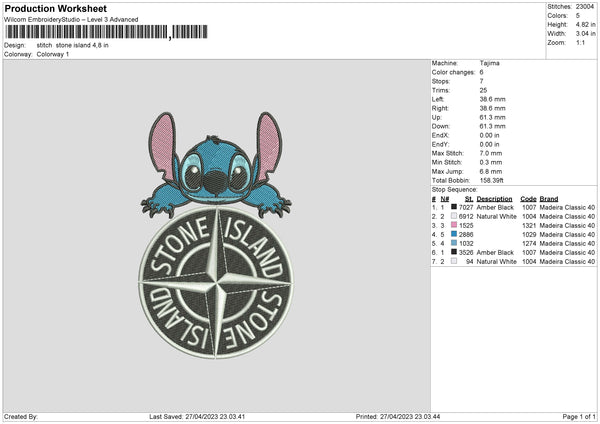Click the Max Jump value 6.8 mm
The image size is (600, 424).
491,171
